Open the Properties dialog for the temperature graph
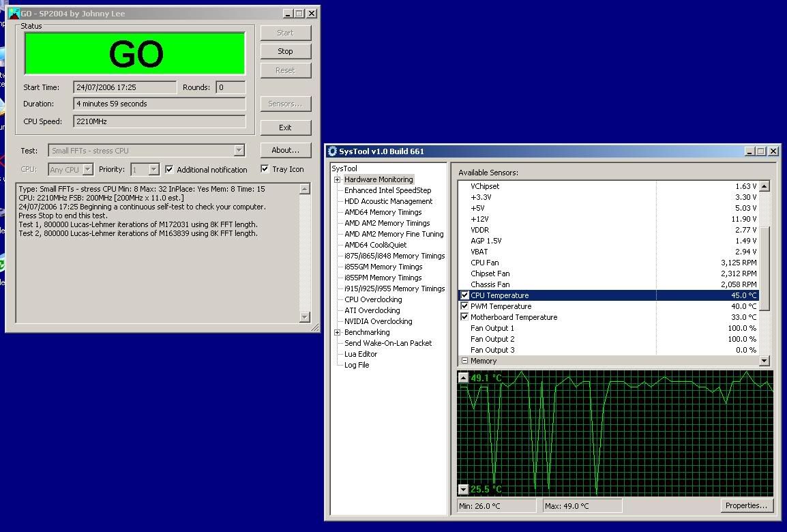Image resolution: width=787 pixels, height=532 pixels. point(746,505)
